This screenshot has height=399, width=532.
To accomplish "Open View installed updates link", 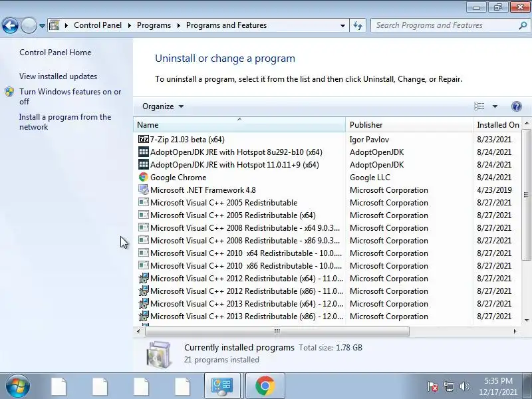I will point(58,76).
